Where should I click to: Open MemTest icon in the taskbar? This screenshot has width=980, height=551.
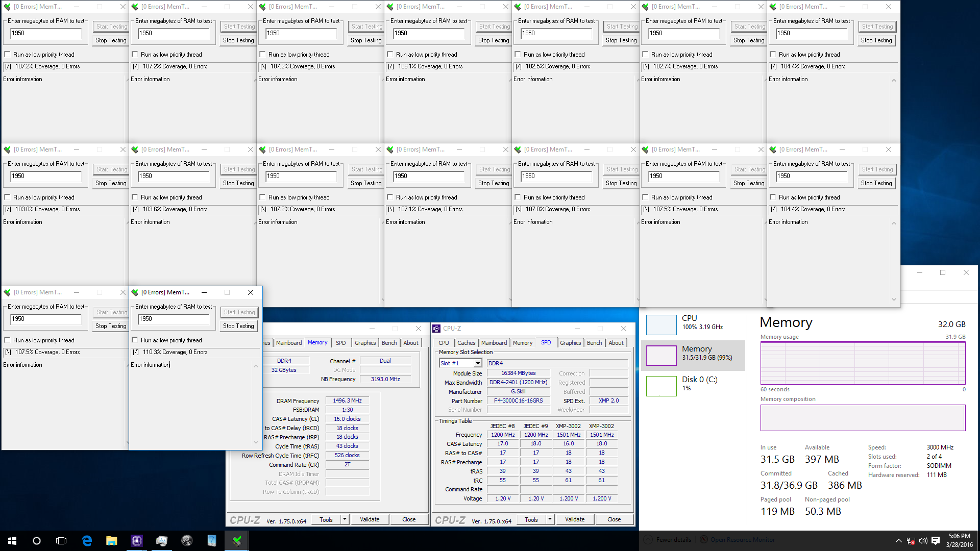(x=236, y=541)
